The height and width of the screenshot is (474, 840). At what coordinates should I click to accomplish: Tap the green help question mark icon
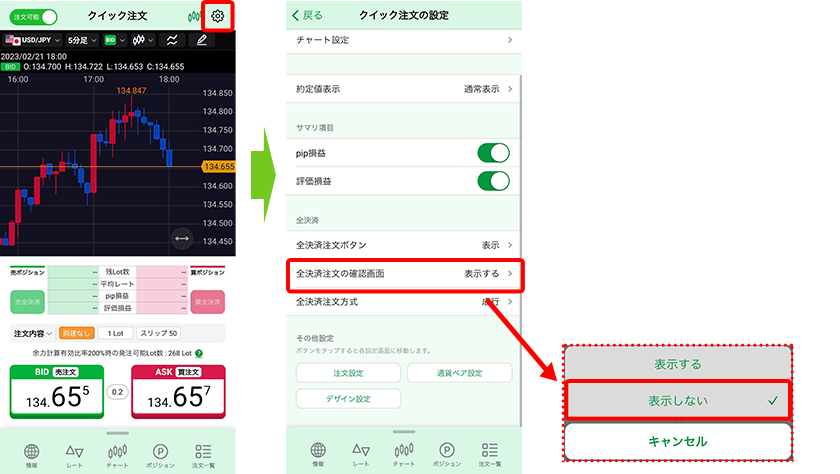[x=199, y=353]
